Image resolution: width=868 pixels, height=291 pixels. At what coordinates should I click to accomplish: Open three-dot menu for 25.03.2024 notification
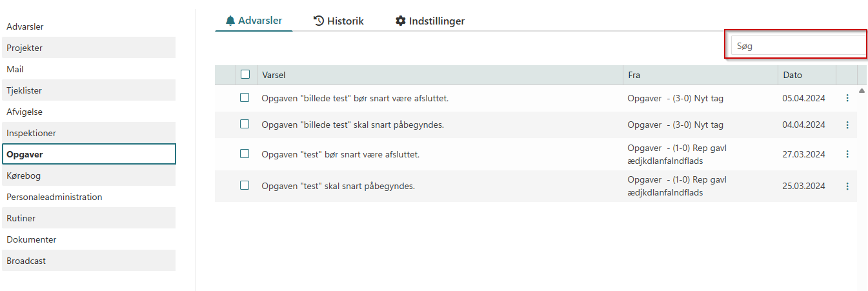tap(847, 186)
